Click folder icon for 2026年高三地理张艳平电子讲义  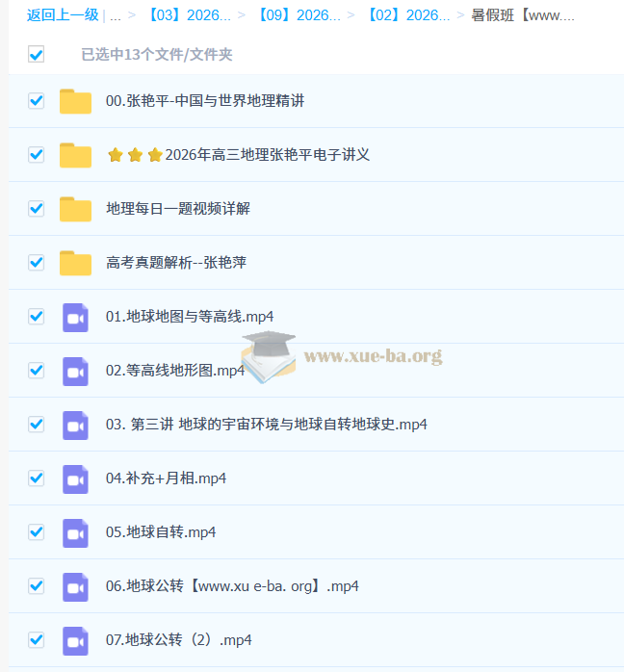point(75,155)
